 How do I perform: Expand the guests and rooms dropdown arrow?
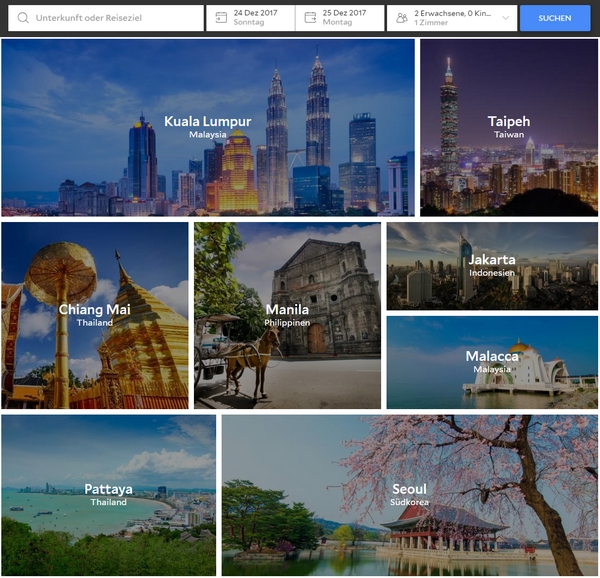pyautogui.click(x=505, y=18)
